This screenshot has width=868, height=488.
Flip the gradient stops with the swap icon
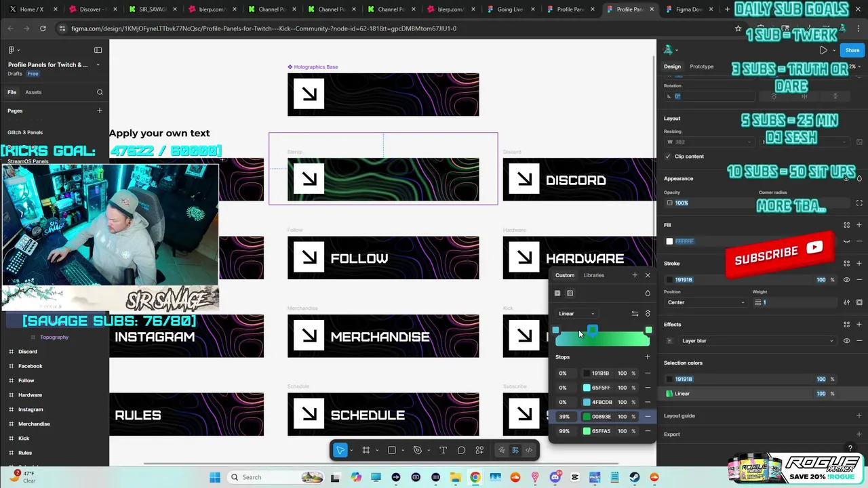point(635,314)
